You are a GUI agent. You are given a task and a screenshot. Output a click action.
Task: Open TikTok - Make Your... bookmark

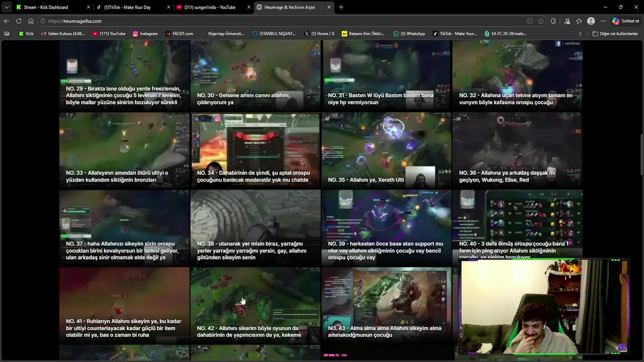pyautogui.click(x=454, y=34)
